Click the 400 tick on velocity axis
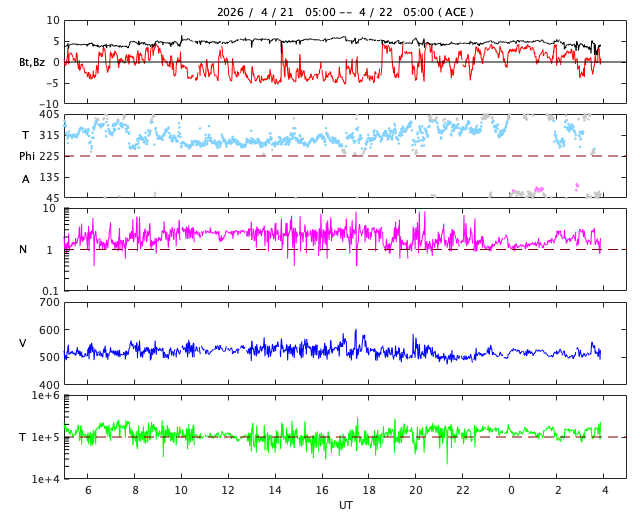 [48, 385]
